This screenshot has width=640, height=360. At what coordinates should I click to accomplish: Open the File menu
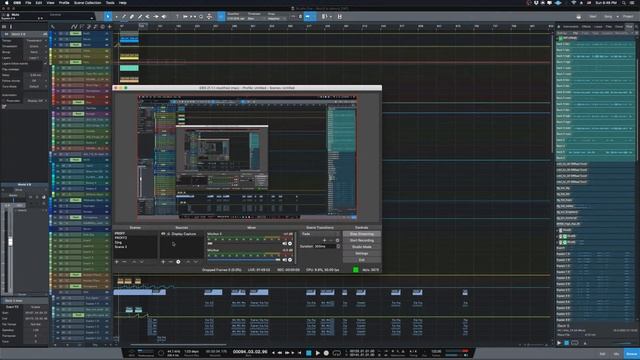(28, 2)
